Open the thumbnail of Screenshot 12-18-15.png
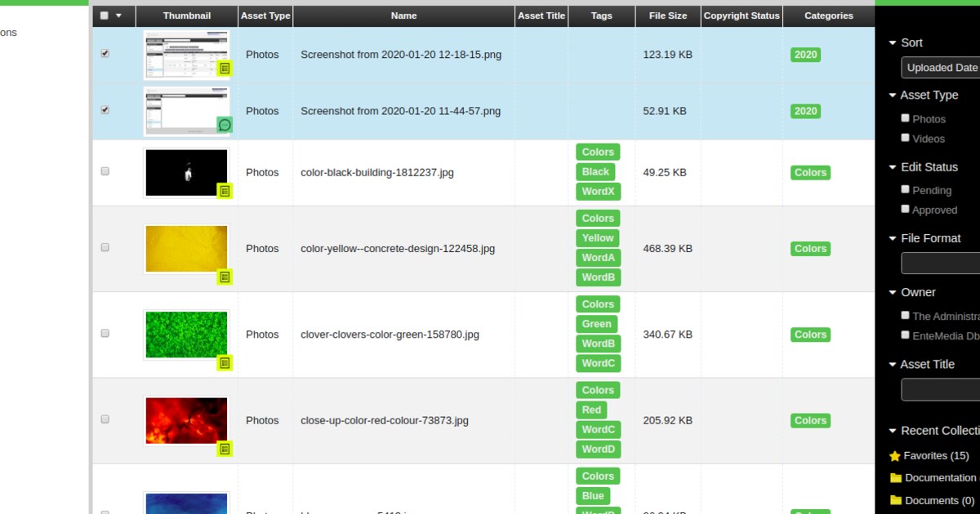 click(x=186, y=55)
